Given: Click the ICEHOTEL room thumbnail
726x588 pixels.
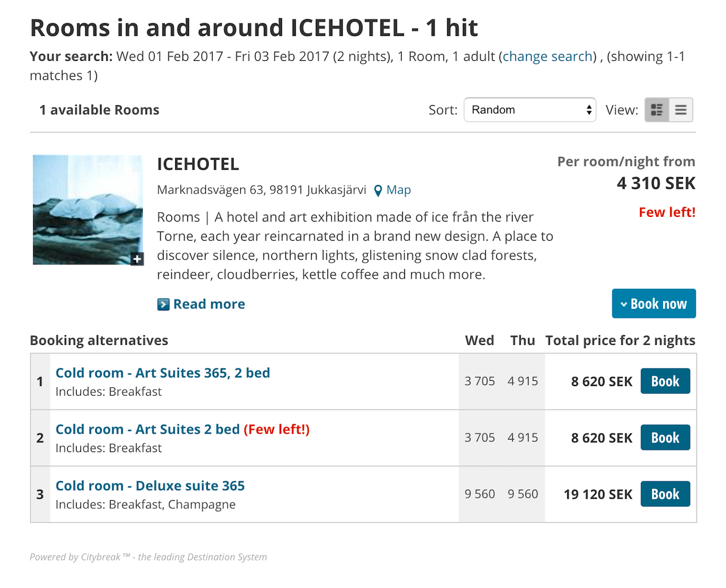Looking at the screenshot, I should point(87,209).
